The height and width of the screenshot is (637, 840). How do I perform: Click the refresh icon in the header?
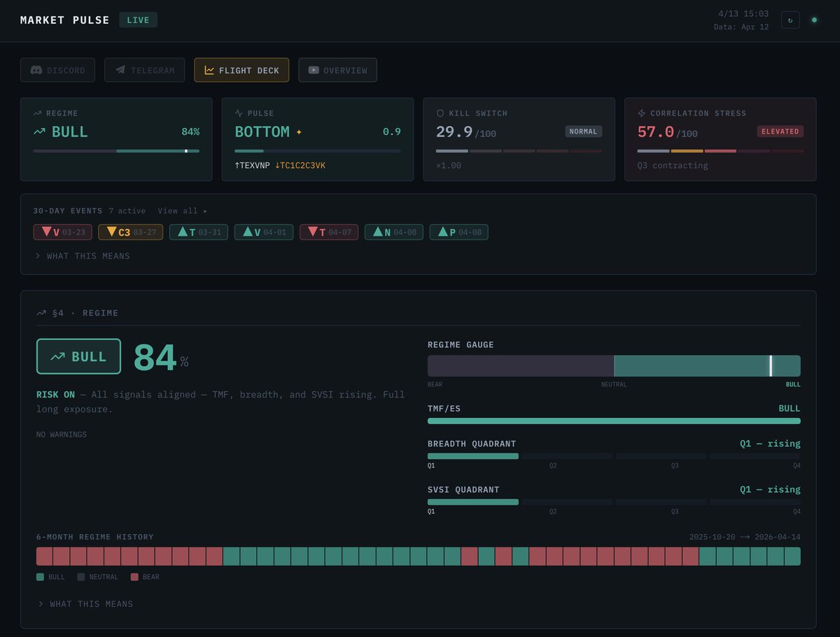790,20
